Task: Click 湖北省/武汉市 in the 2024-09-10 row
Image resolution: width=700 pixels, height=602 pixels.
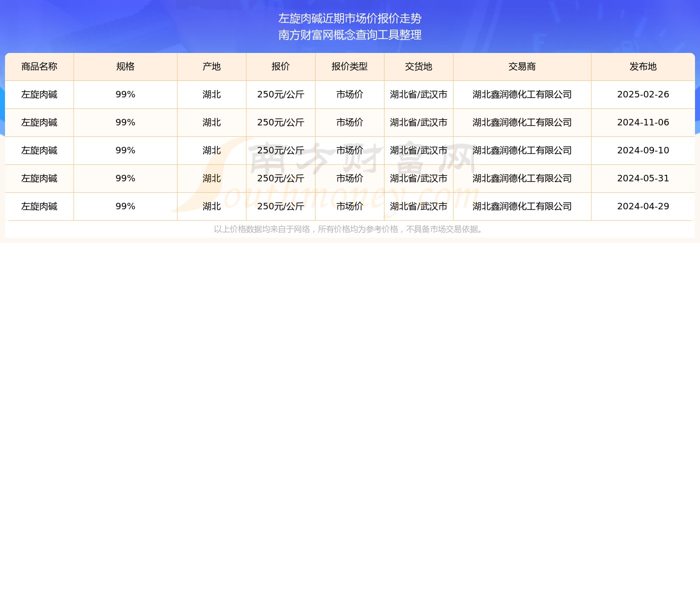Action: pos(419,150)
